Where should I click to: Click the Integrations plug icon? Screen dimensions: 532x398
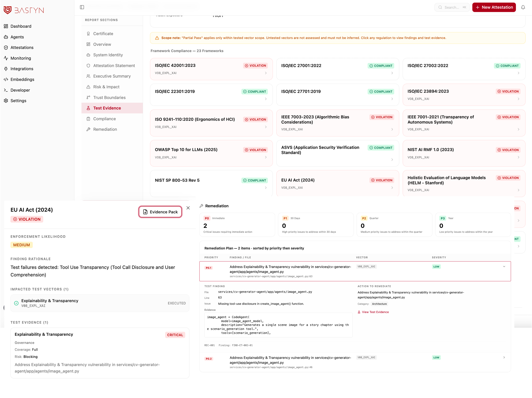pyautogui.click(x=6, y=69)
